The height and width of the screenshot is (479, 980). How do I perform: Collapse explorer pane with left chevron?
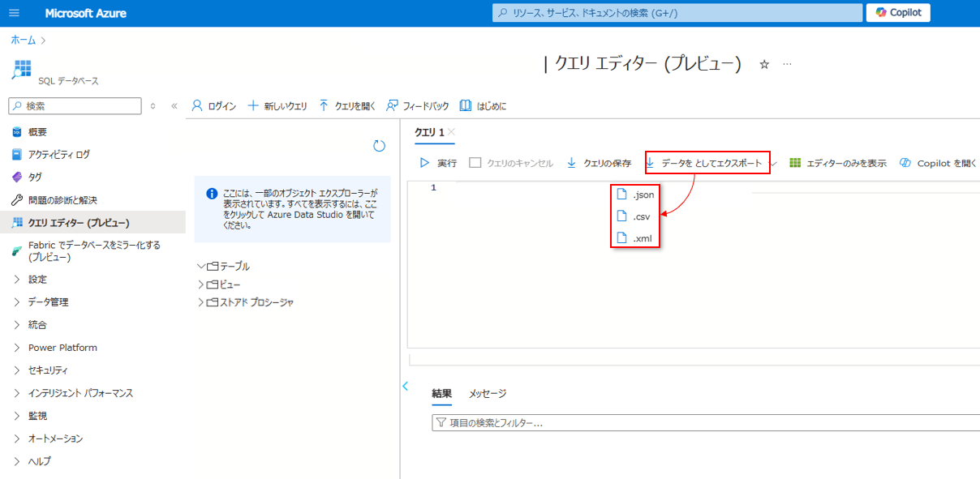point(405,387)
